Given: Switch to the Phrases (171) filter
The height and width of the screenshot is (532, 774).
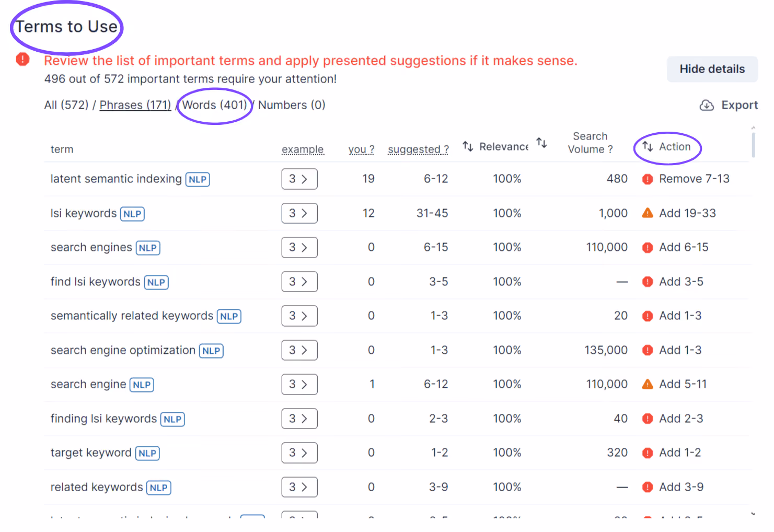Looking at the screenshot, I should (135, 105).
